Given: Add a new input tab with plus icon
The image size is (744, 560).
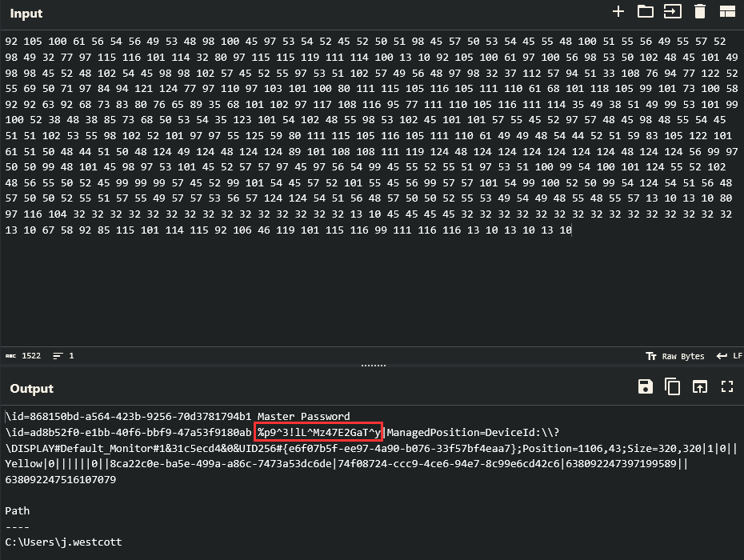Looking at the screenshot, I should pos(618,11).
